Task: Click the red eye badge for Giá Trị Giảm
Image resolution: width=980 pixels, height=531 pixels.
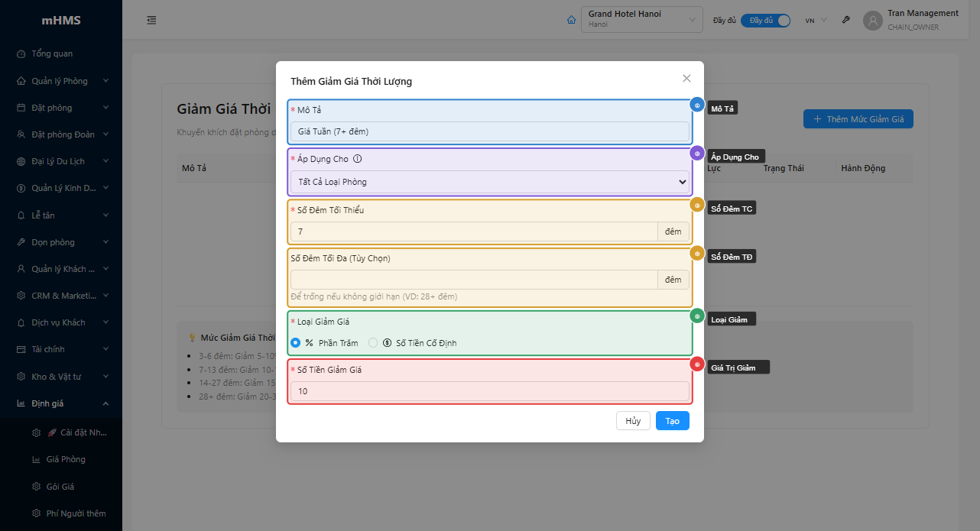Action: (x=697, y=364)
